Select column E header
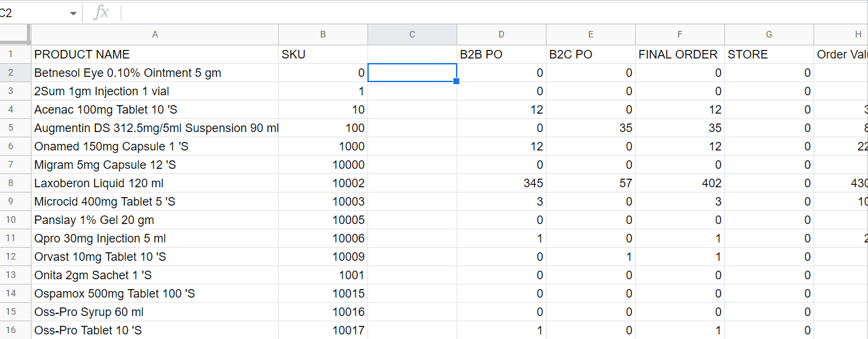 pyautogui.click(x=590, y=35)
